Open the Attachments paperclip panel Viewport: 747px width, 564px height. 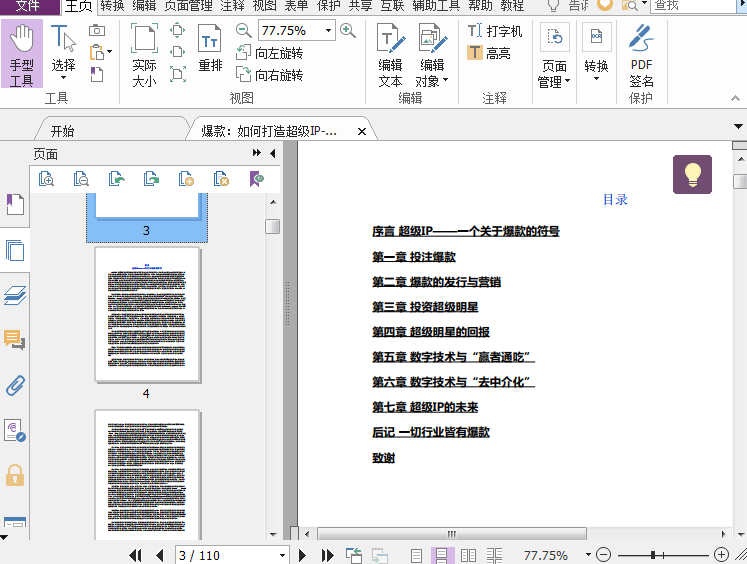(x=15, y=385)
